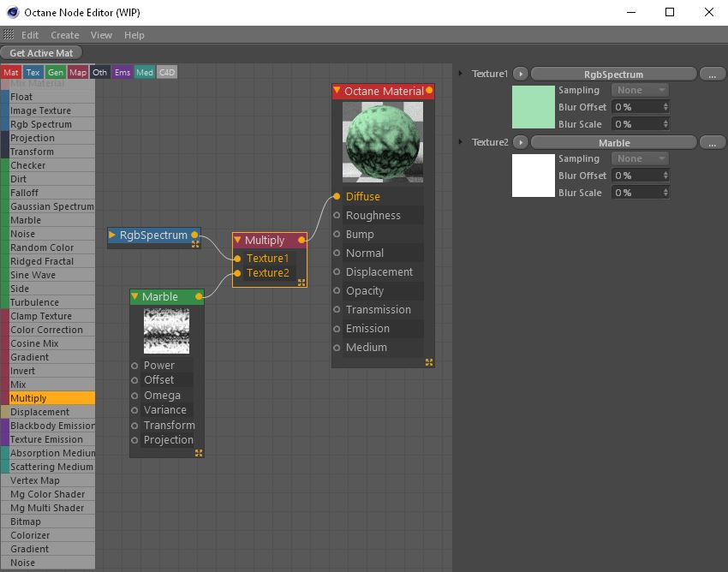Toggle the Mat node filter

click(x=11, y=73)
